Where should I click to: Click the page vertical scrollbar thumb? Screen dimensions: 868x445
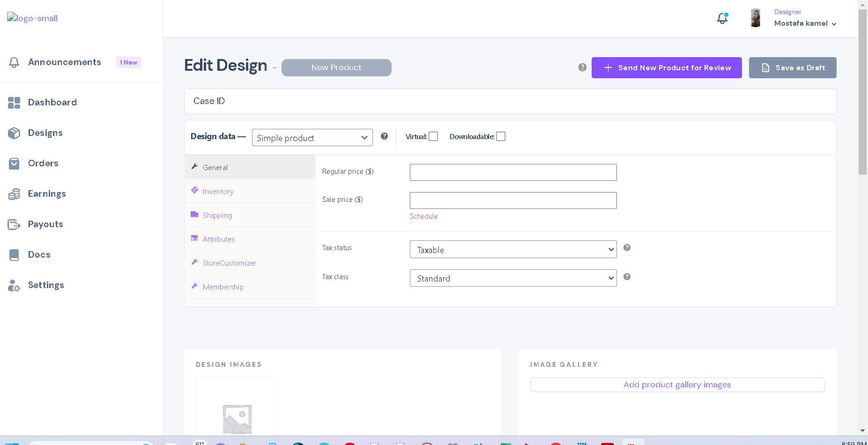click(x=862, y=92)
